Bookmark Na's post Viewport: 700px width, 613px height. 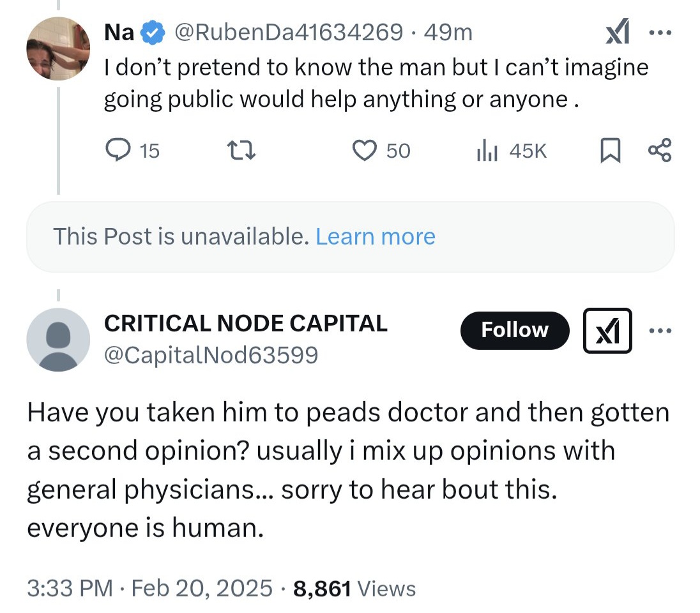pos(610,151)
